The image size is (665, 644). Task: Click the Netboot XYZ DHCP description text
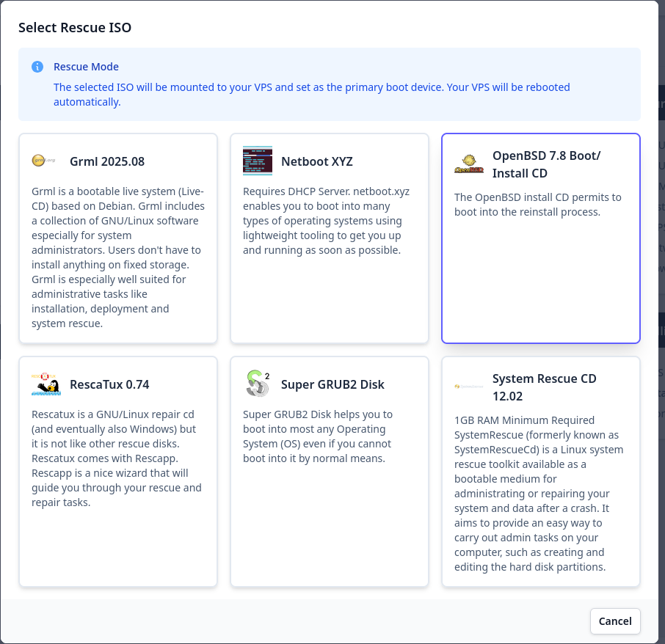(x=327, y=221)
